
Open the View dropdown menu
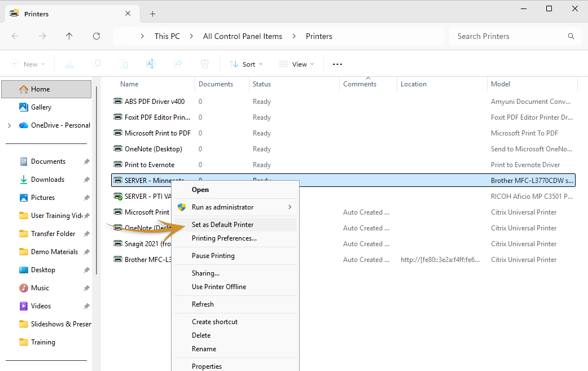(x=296, y=64)
